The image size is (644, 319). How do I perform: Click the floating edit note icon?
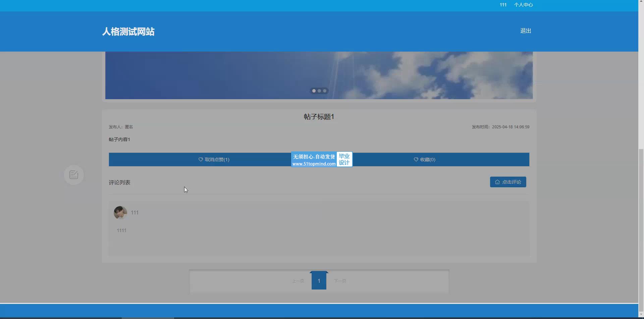click(74, 175)
